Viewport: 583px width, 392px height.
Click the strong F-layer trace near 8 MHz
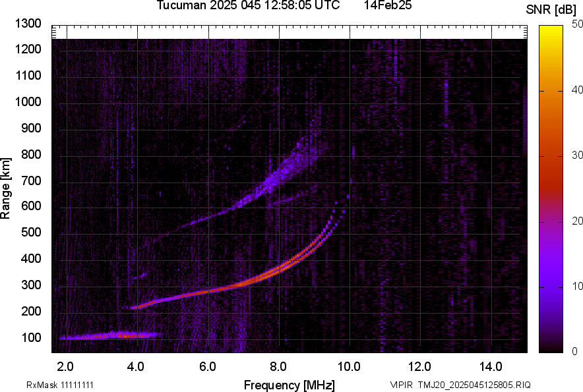pyautogui.click(x=279, y=270)
